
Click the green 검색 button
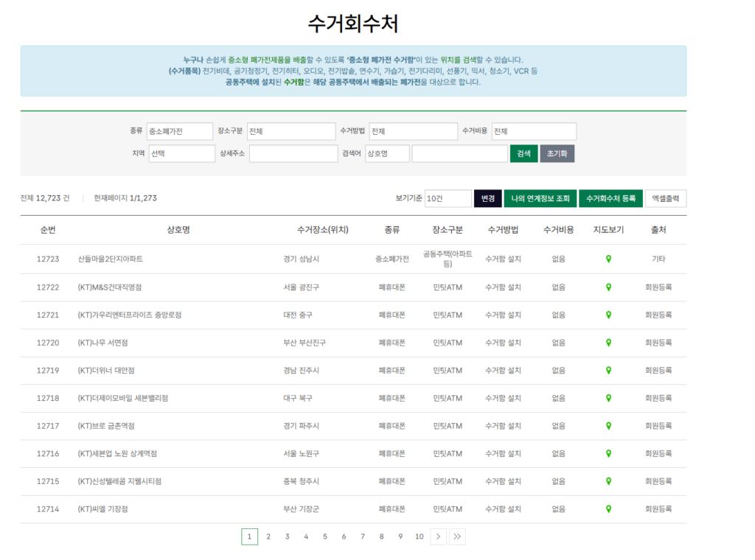pos(524,153)
